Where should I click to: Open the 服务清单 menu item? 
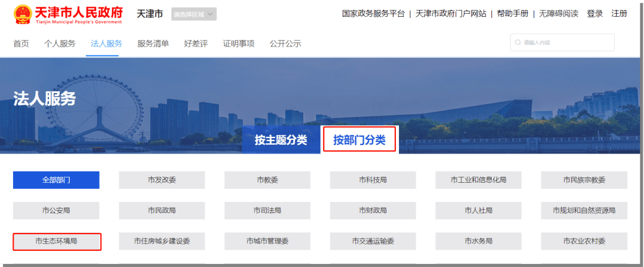(x=153, y=44)
